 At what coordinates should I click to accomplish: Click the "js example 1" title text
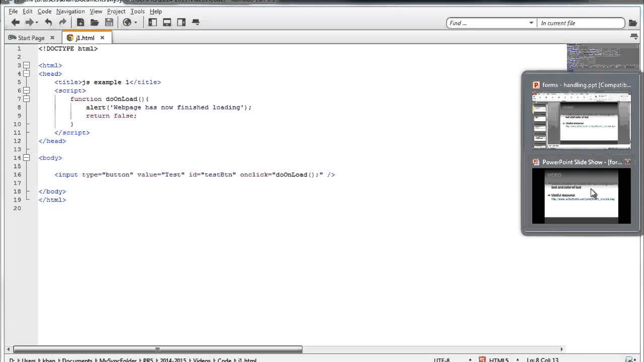(x=106, y=82)
